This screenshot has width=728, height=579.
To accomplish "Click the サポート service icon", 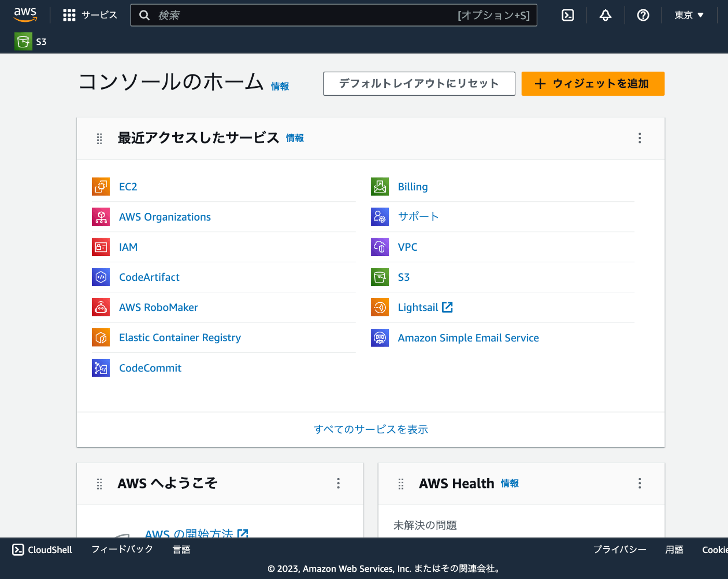I will 380,216.
